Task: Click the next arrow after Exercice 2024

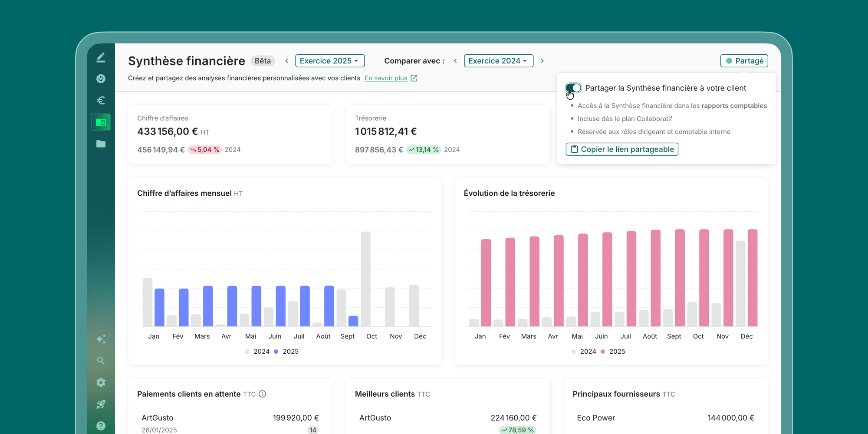Action: 542,61
